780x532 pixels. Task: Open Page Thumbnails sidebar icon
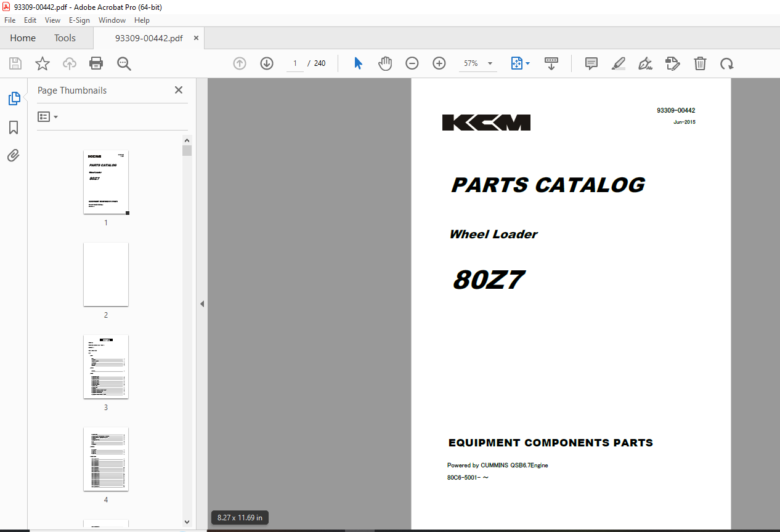tap(14, 98)
